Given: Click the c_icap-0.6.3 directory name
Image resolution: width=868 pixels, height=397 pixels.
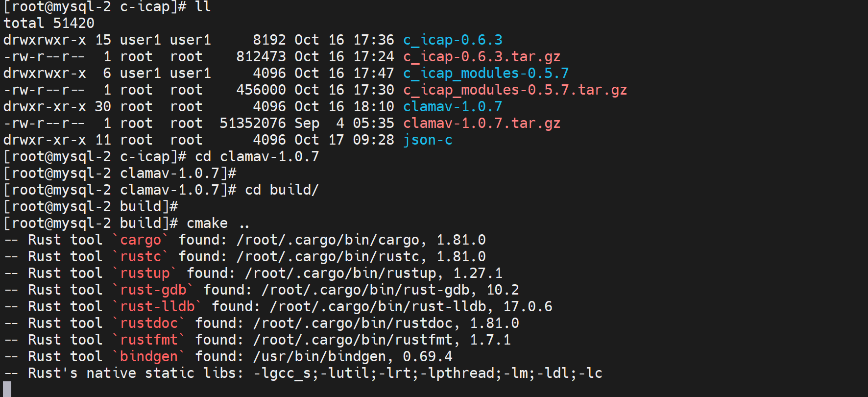Looking at the screenshot, I should coord(453,40).
